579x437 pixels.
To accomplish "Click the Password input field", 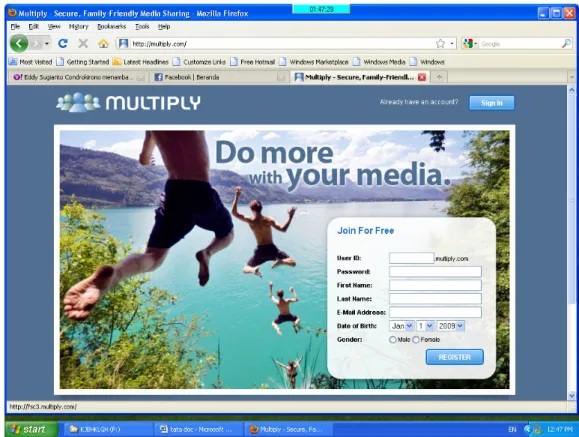I will pyautogui.click(x=435, y=272).
